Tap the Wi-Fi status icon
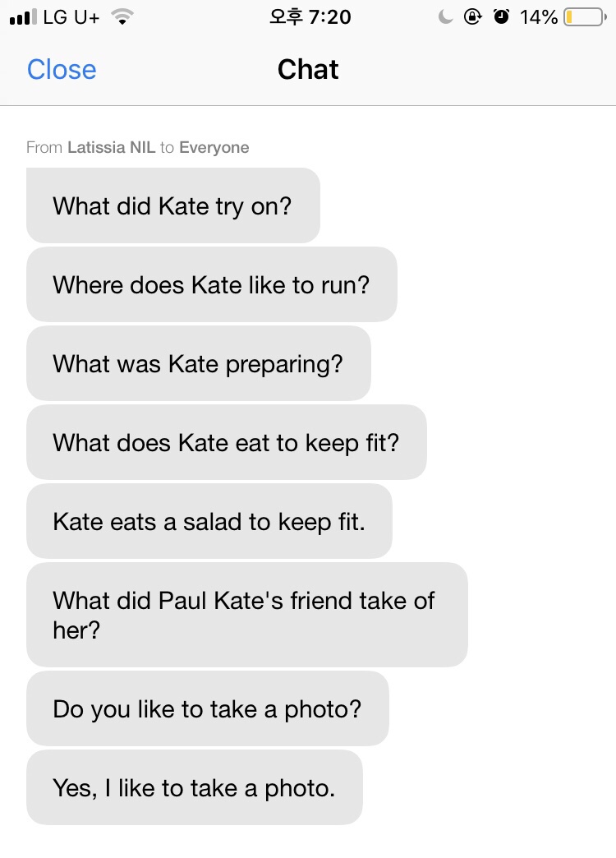Viewport: 616px width, 858px height. pos(122,17)
